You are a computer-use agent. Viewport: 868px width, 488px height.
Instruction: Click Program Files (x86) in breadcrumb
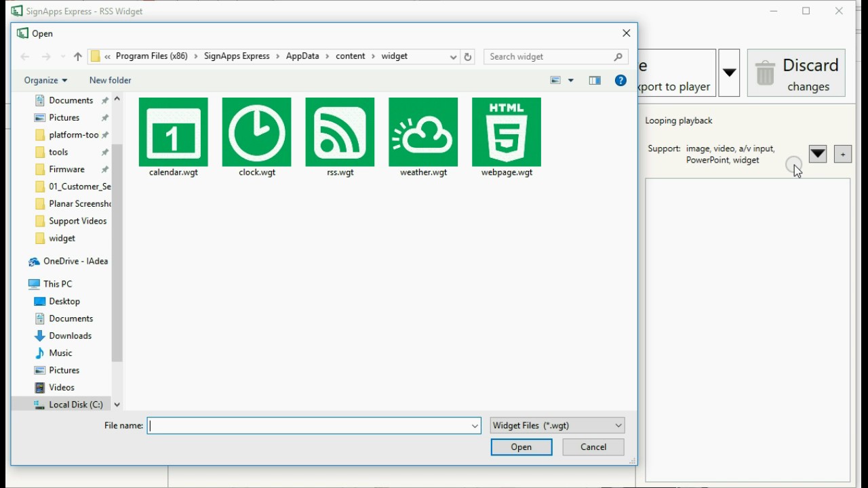click(152, 56)
